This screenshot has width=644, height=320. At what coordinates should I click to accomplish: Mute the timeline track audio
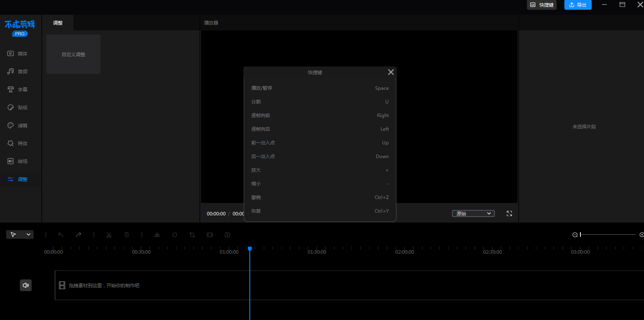pos(26,285)
